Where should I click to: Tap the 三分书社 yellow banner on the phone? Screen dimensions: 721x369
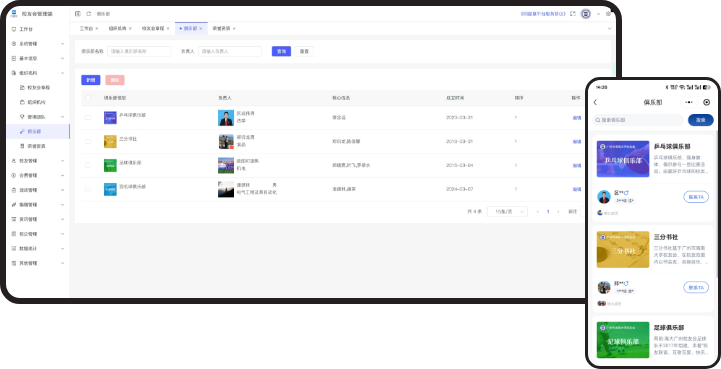(623, 249)
